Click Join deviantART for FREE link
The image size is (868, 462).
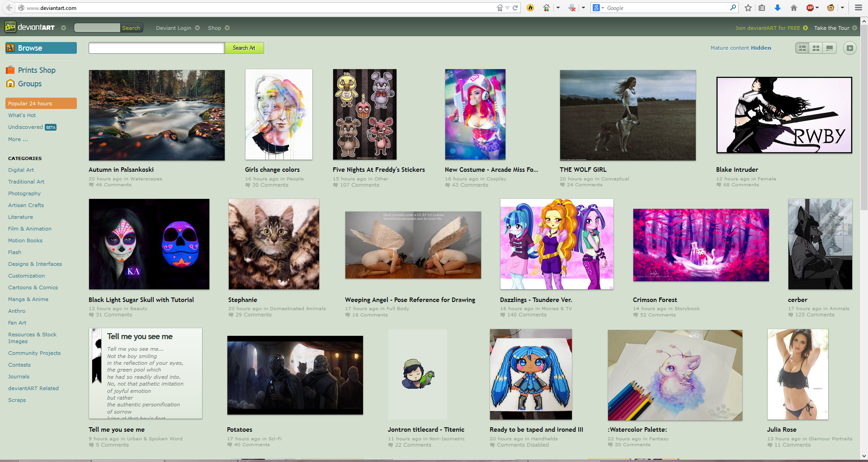[x=768, y=28]
